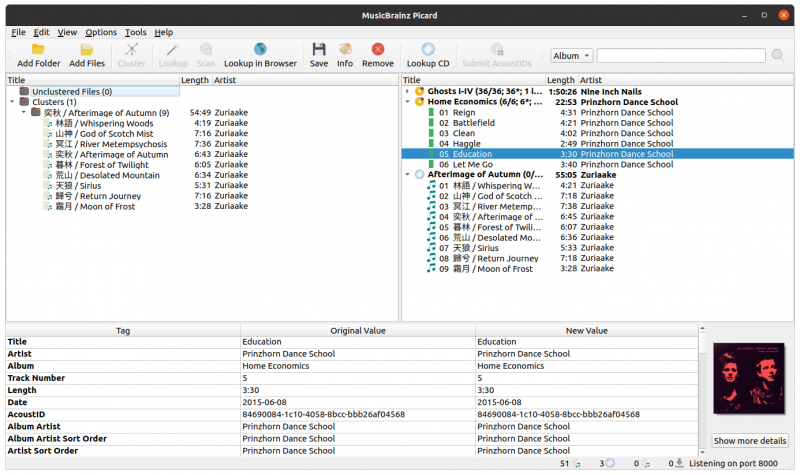This screenshot has width=800, height=475.
Task: Click the red Remove icon
Action: point(378,49)
